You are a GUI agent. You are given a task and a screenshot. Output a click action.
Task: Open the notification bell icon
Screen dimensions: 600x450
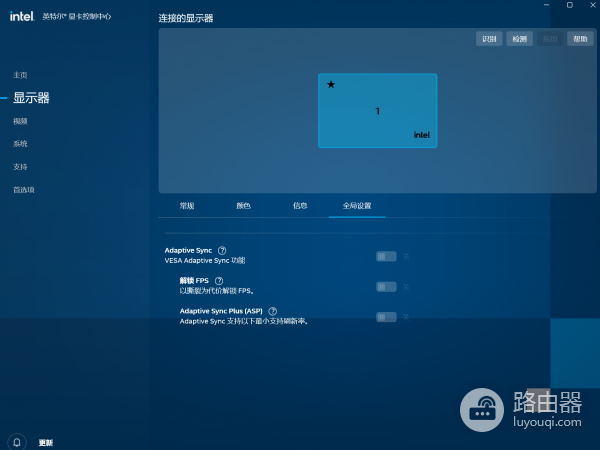click(x=17, y=442)
